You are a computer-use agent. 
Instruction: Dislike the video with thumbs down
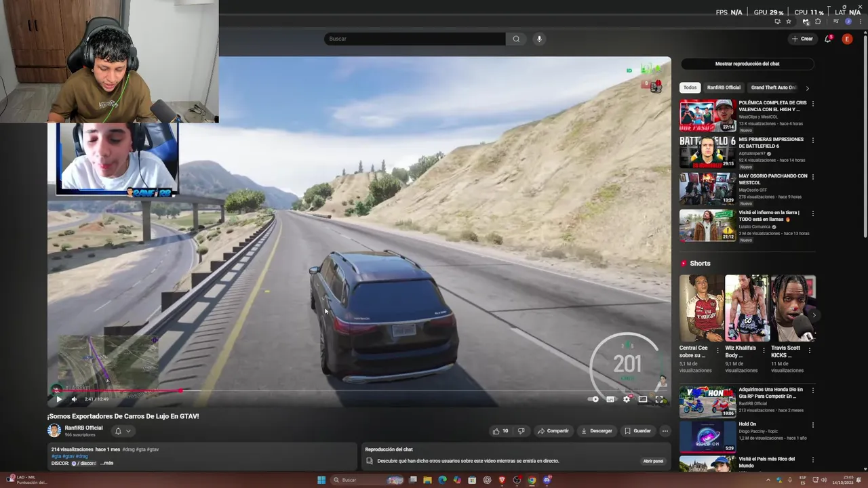coord(521,431)
